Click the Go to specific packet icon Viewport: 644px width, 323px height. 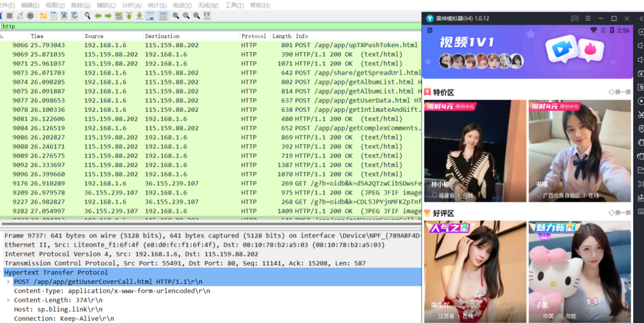pos(119,16)
